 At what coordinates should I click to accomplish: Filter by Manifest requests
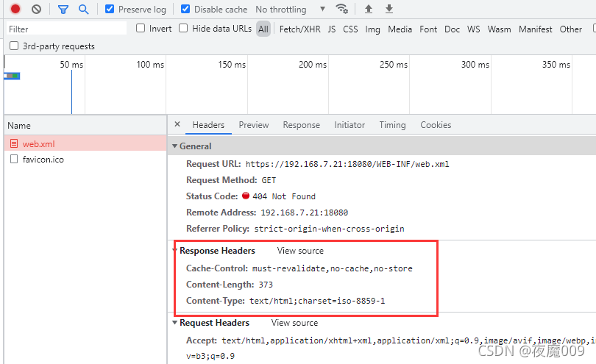tap(535, 29)
